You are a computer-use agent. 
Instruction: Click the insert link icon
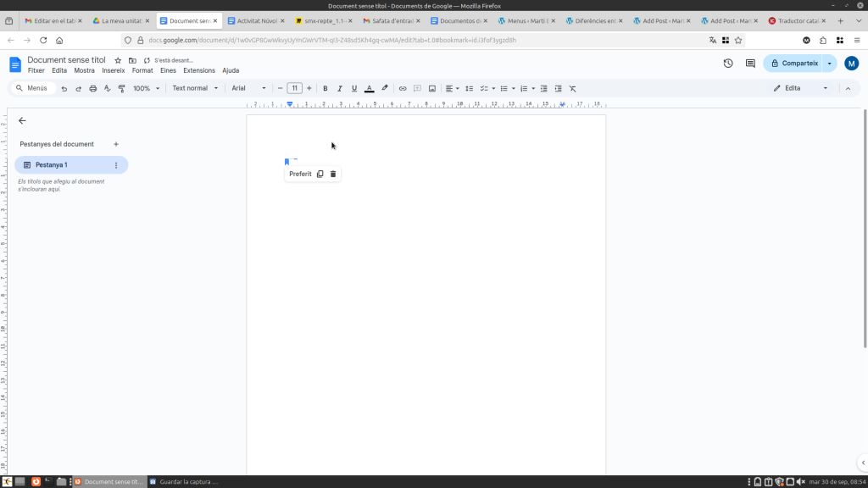point(403,88)
